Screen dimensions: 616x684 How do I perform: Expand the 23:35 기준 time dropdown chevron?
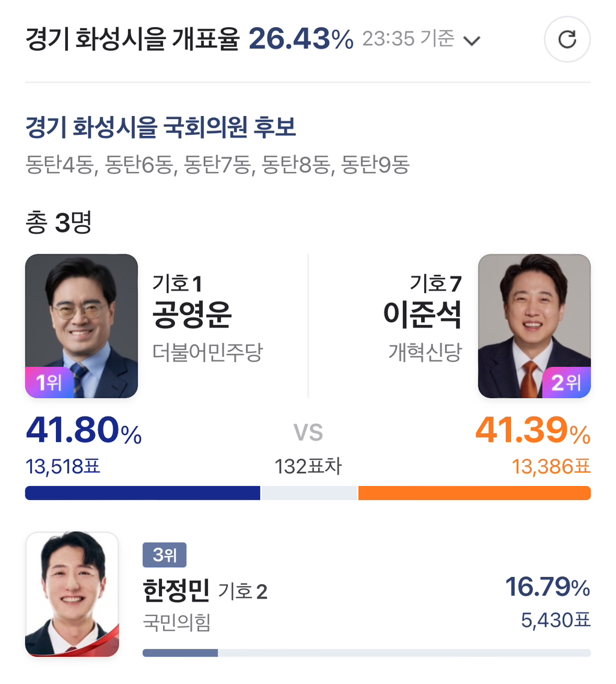pyautogui.click(x=472, y=41)
